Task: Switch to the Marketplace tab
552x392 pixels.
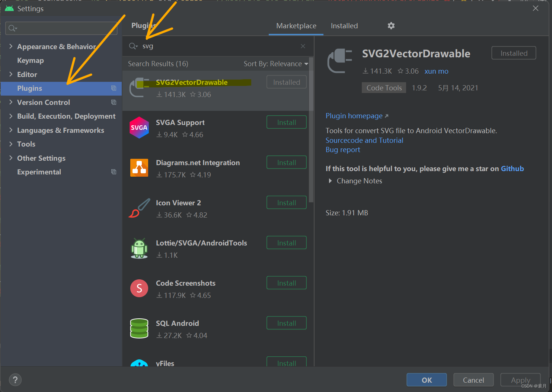Action: [296, 26]
